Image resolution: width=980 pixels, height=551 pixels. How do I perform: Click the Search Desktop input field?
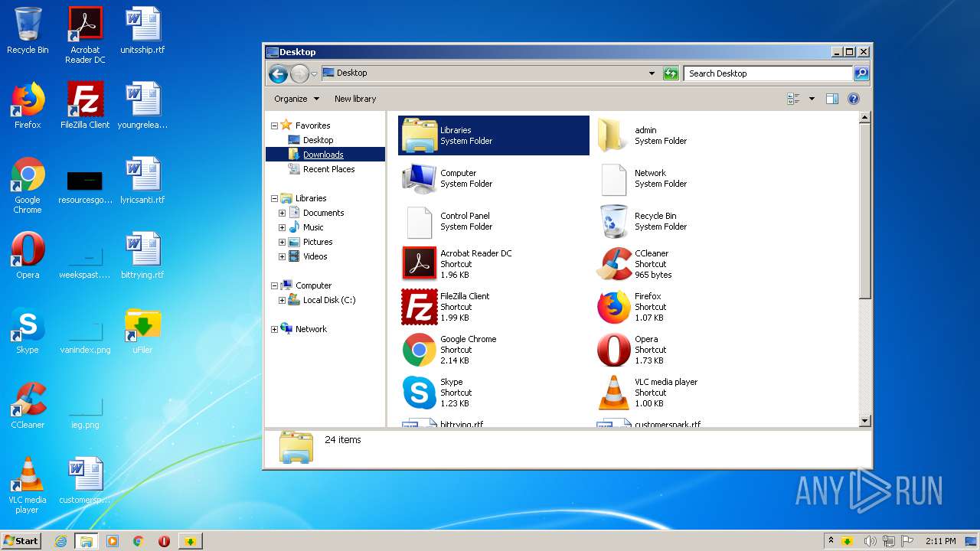768,73
